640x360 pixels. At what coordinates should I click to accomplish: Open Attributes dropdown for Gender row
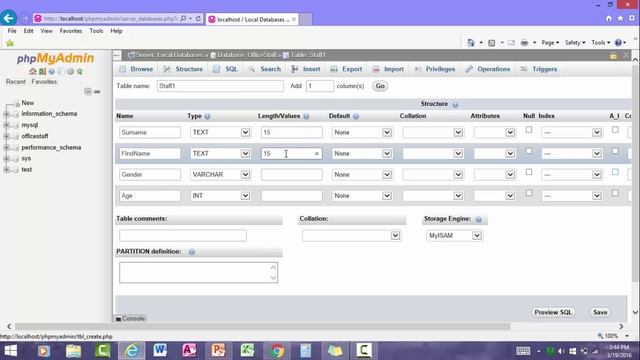point(494,175)
